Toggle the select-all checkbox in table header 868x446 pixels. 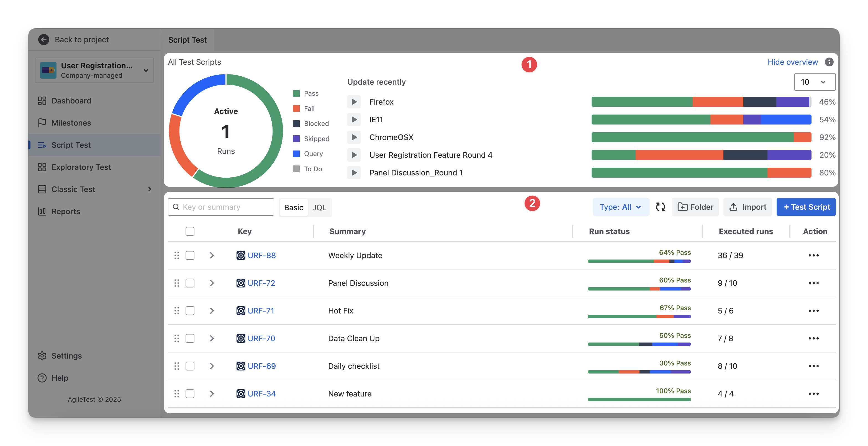point(190,231)
